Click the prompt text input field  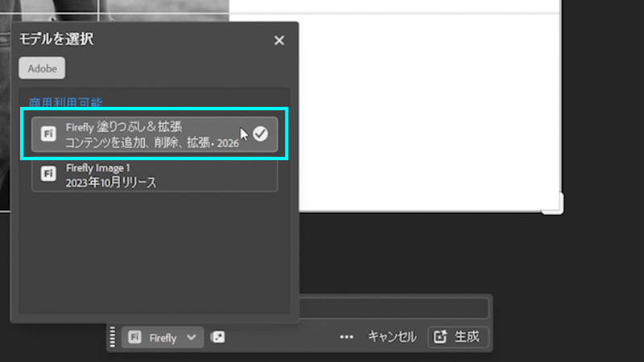(394, 307)
